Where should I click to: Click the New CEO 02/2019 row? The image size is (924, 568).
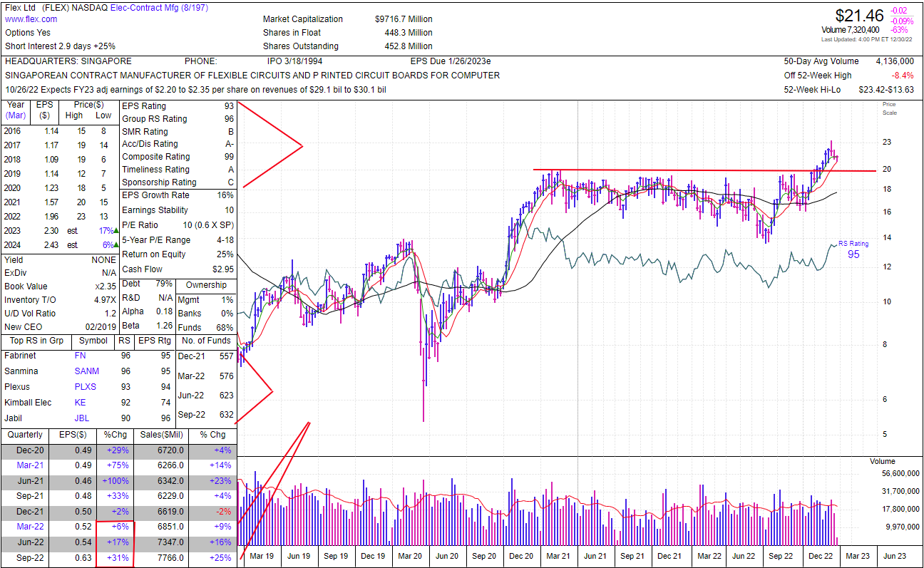click(x=60, y=327)
